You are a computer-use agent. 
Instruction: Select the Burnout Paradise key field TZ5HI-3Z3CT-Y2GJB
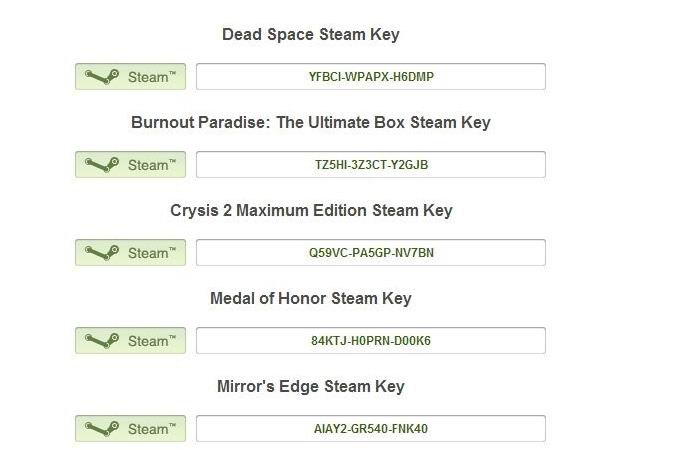370,165
